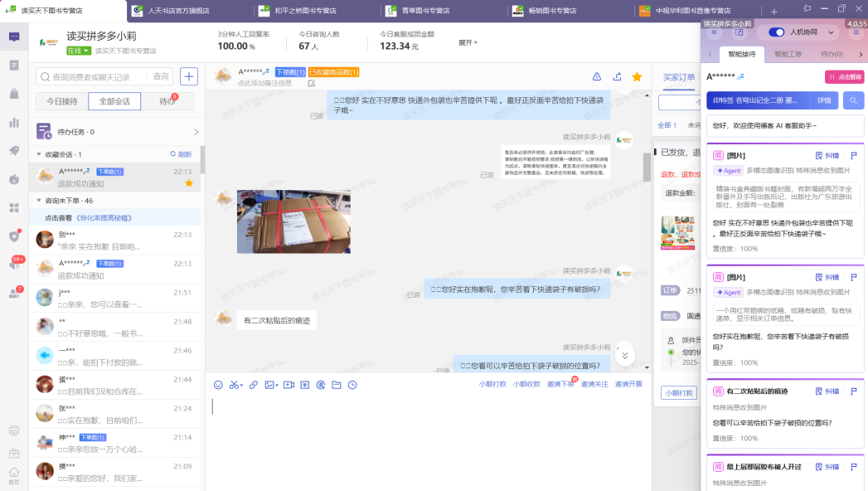Open conversation with 张*** at 21:24
The height and width of the screenshot is (491, 868).
pyautogui.click(x=114, y=414)
